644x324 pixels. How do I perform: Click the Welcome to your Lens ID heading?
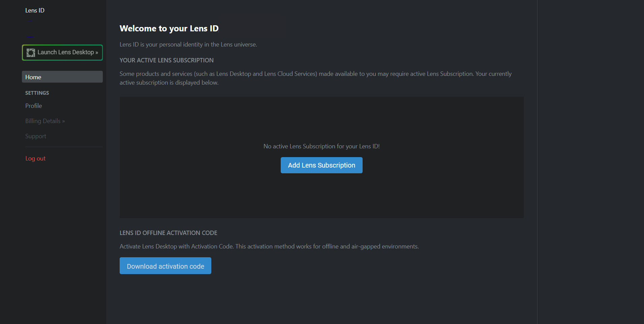click(x=169, y=28)
